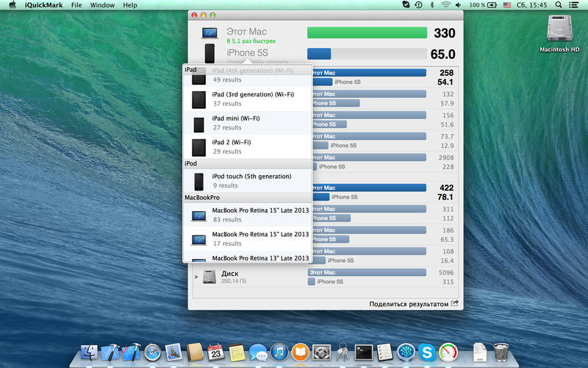Open Spotlight search magnifier
The width and height of the screenshot is (588, 368).
tap(559, 5)
